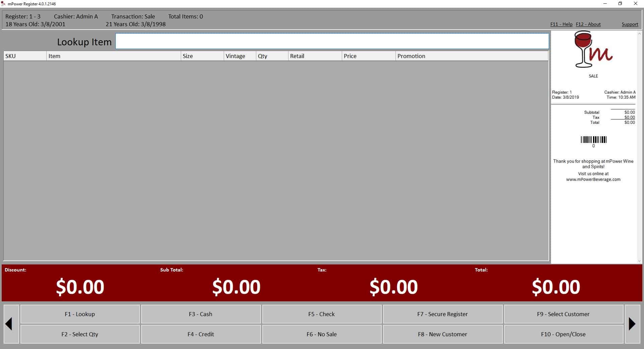Screen dimensions: 644x349
Task: Click the Promotion column header
Action: click(x=471, y=56)
